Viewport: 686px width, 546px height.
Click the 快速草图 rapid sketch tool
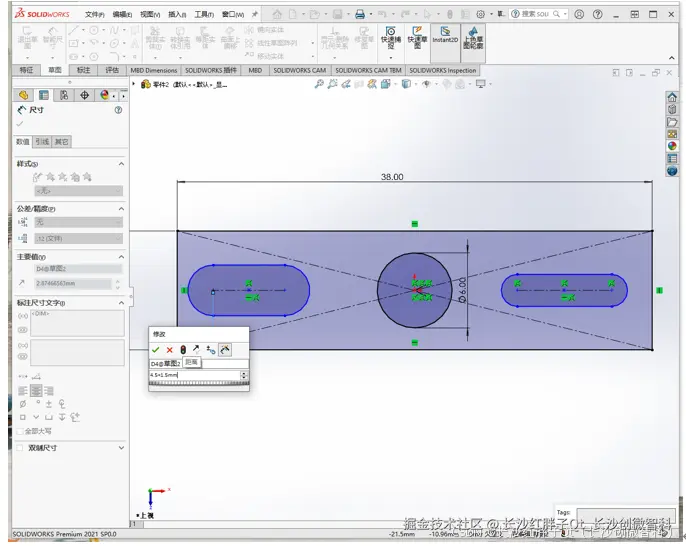417,38
